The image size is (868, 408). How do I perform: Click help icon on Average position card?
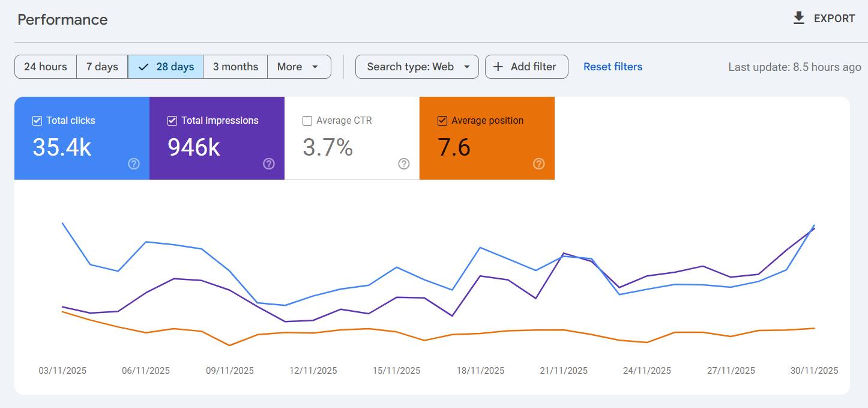pyautogui.click(x=539, y=163)
